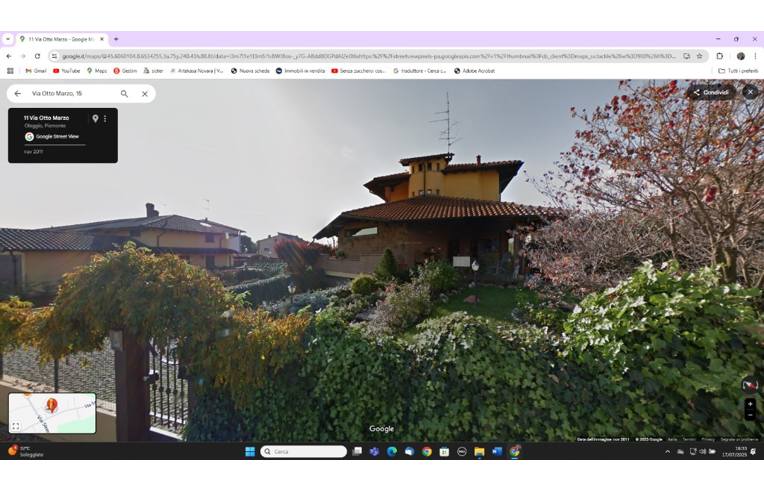The image size is (764, 492).
Task: Zoom out with the minus button
Action: pos(750,415)
